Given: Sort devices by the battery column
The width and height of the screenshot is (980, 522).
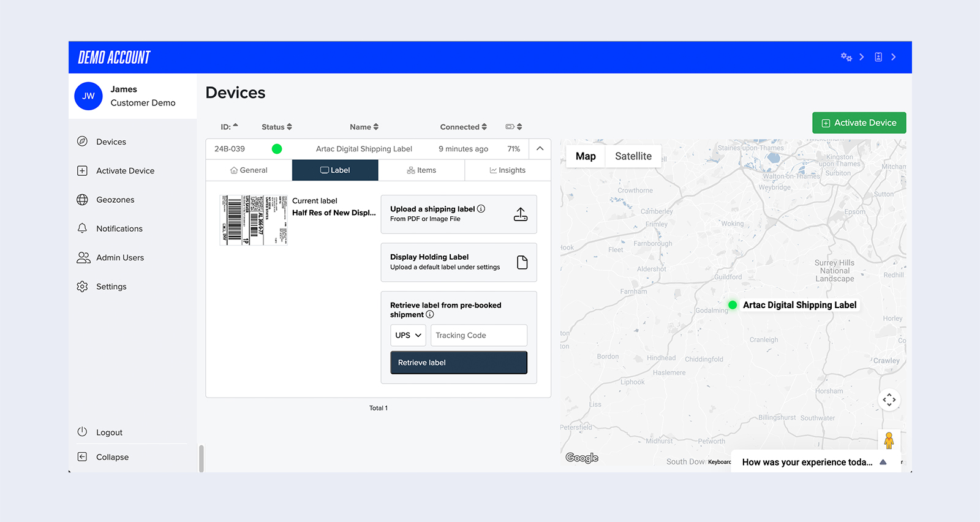Looking at the screenshot, I should (514, 127).
